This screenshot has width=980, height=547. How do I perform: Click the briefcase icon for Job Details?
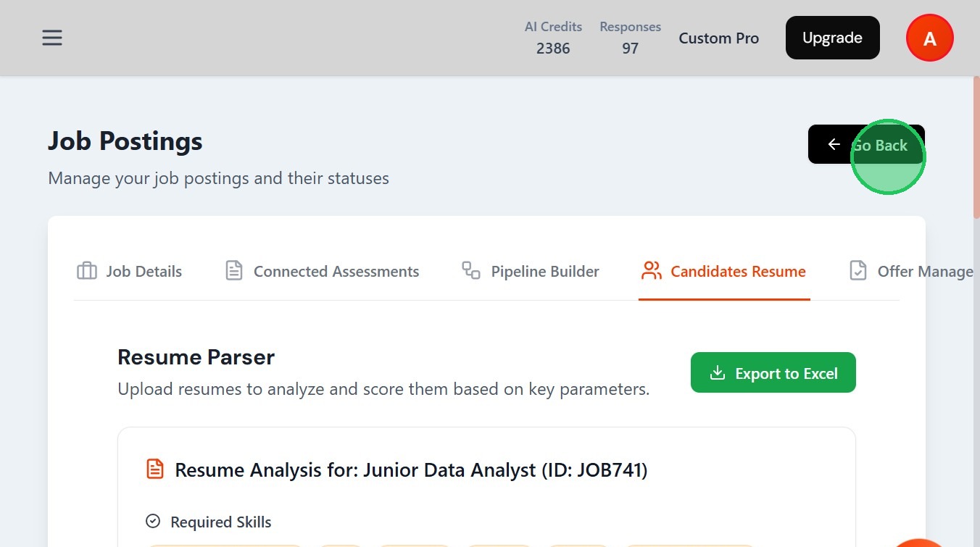(87, 272)
